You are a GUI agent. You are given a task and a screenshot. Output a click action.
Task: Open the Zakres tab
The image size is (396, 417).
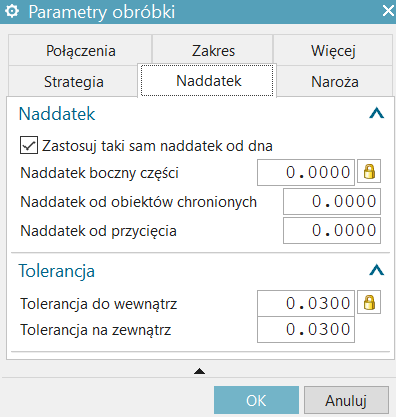(213, 50)
